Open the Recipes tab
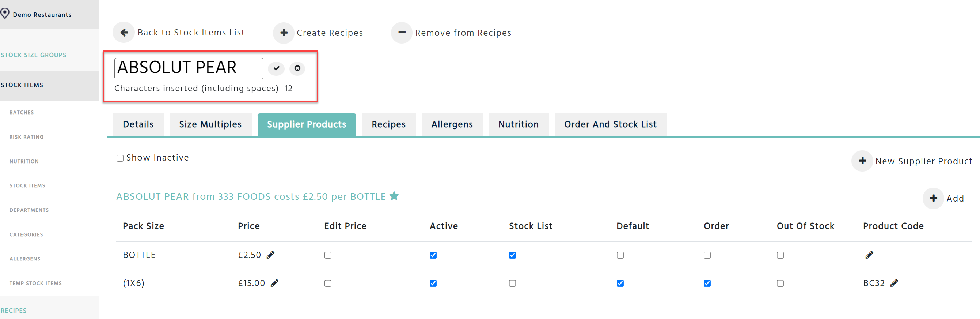This screenshot has height=319, width=980. point(389,124)
